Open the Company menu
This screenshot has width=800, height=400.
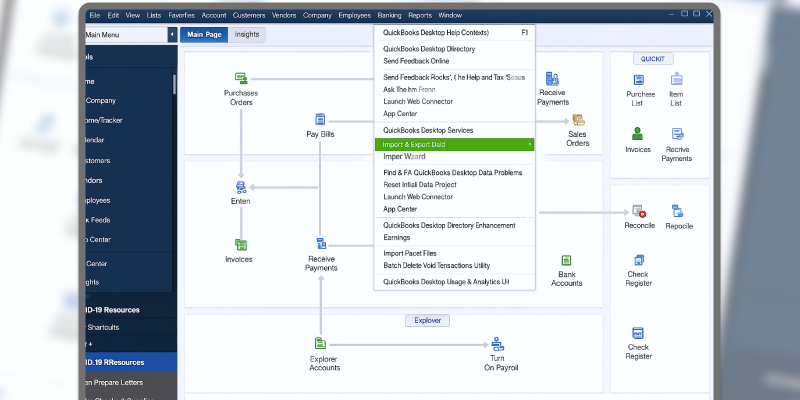[317, 15]
